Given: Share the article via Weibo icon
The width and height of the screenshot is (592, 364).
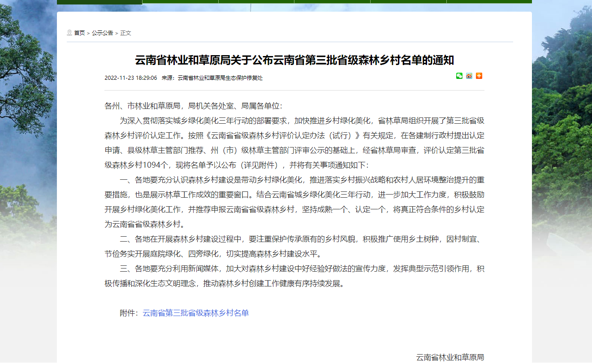Looking at the screenshot, I should pyautogui.click(x=469, y=76).
